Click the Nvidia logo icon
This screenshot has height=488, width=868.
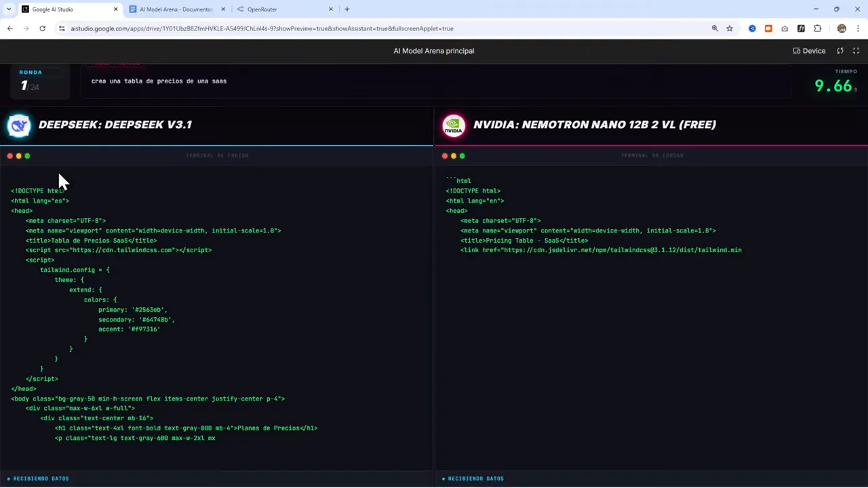tap(453, 125)
